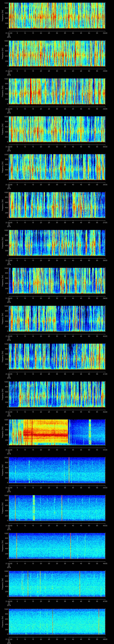Open the spectrogram panel starting at 21:38:00
This screenshot has height=644, width=114.
[x=57, y=281]
